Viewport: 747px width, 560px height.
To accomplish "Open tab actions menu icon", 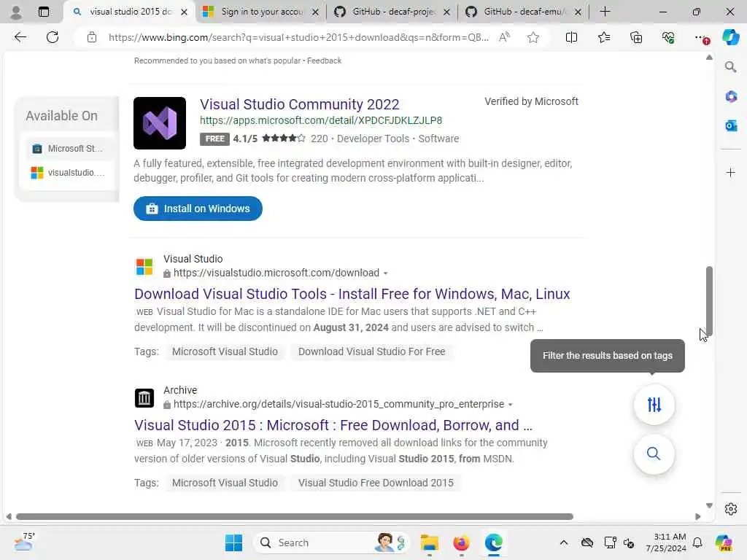I will (x=43, y=12).
